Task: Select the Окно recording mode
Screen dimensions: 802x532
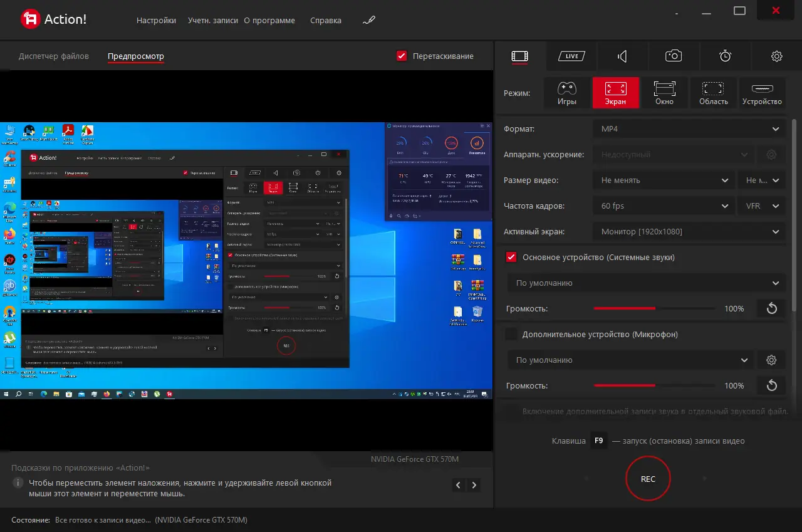Action: point(664,93)
